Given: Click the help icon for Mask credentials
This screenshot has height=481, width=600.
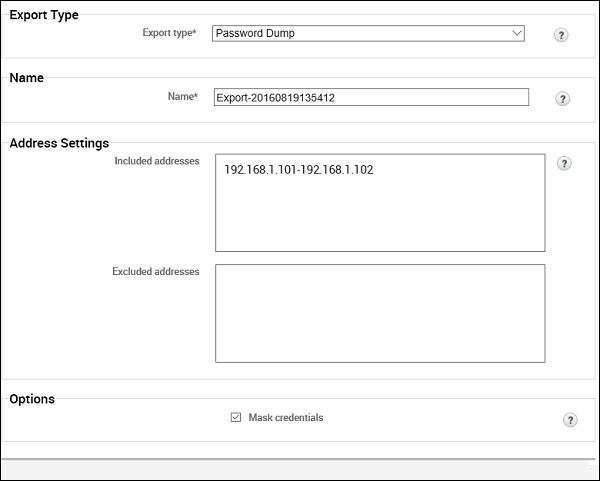Looking at the screenshot, I should tap(570, 420).
